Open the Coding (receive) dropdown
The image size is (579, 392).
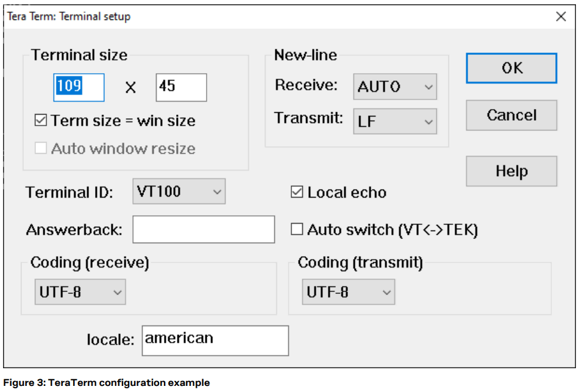(80, 293)
